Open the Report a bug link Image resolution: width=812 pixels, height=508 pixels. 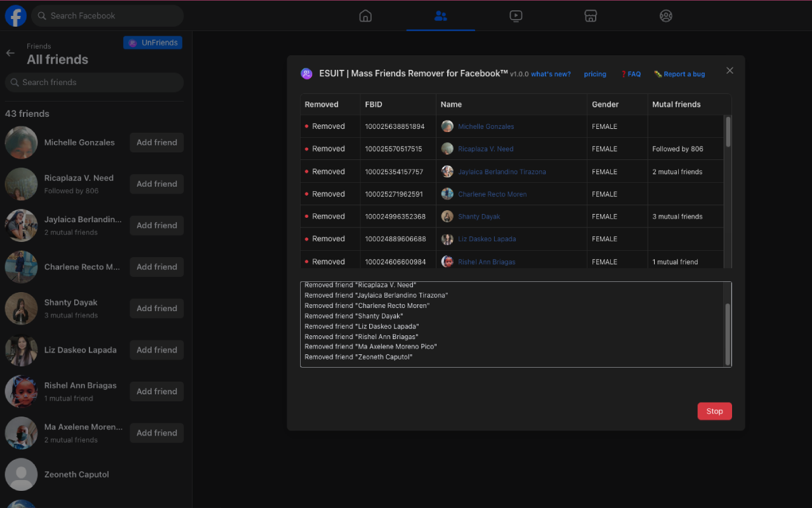tap(679, 74)
